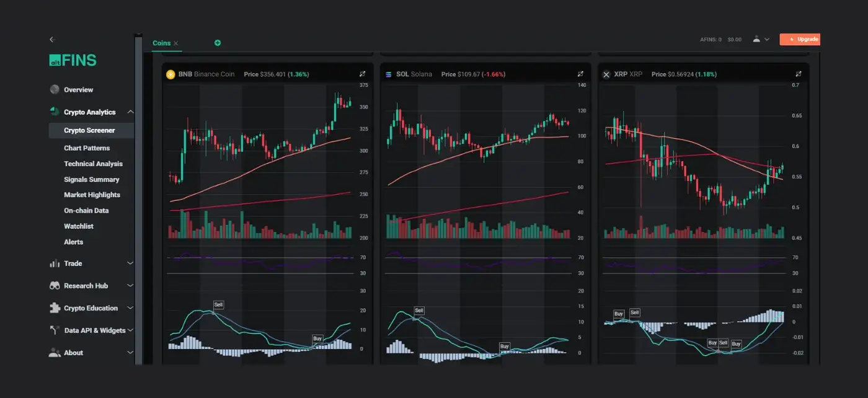Expand the XRP chart to fullscreen
868x398 pixels.
[x=798, y=74]
